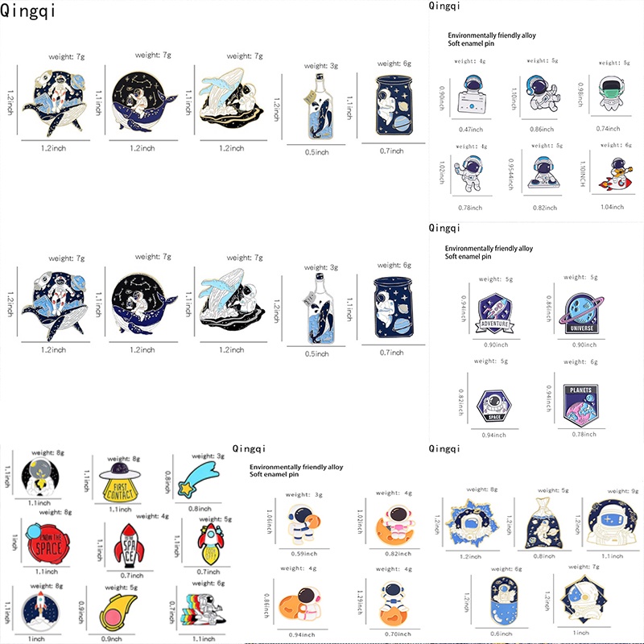Click the FIRST CONTACT UFO pin

click(120, 483)
